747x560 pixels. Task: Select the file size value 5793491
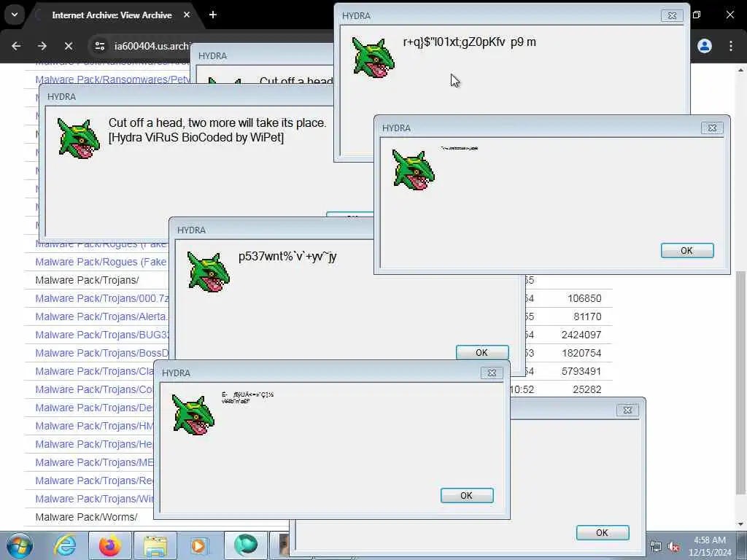click(581, 371)
